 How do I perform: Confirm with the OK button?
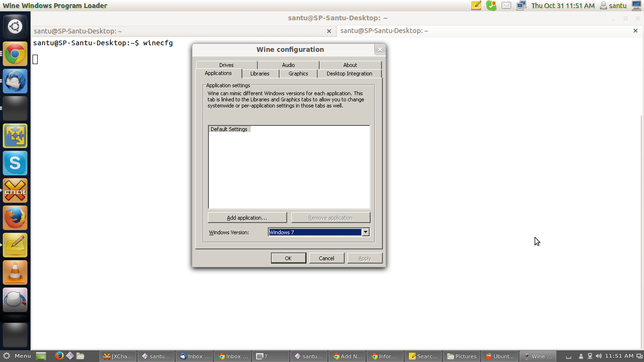pos(289,258)
